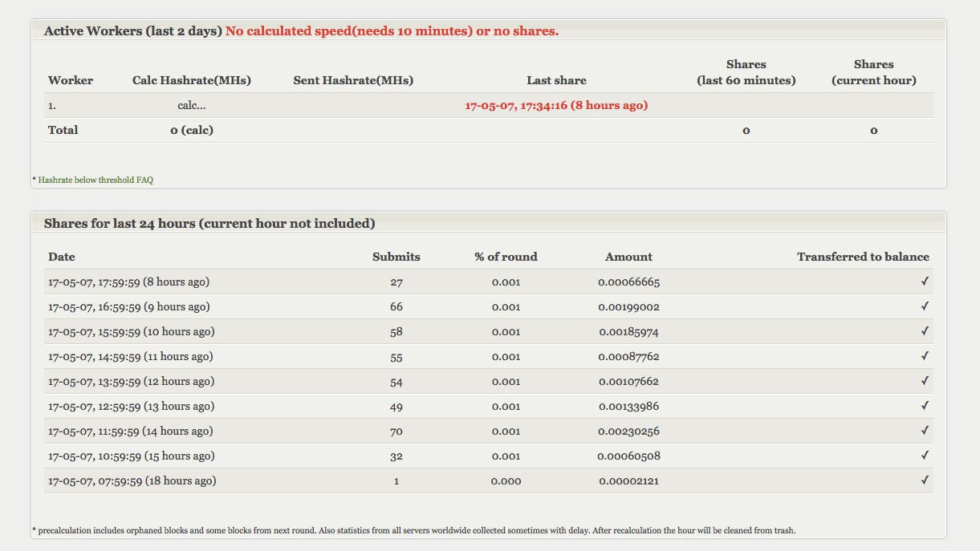980x551 pixels.
Task: Toggle the transferred checkmark for the 07:59:59 row
Action: (924, 480)
